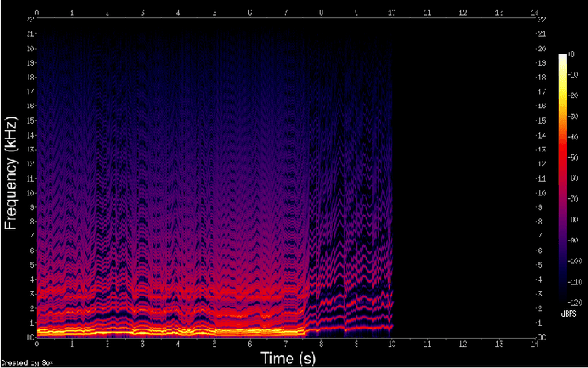
Task: Click the 12 second mark on top time axis
Action: click(x=462, y=14)
